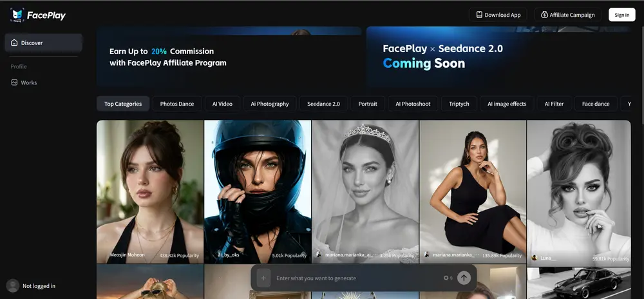Click the Discover home icon
Viewport: 644px width, 299px height.
pyautogui.click(x=14, y=43)
